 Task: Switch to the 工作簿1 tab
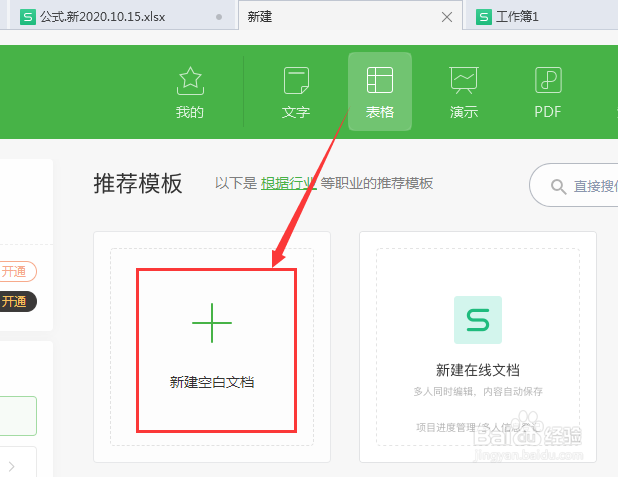[542, 17]
